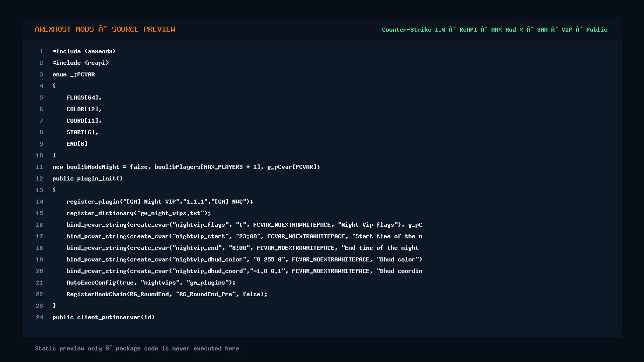Click the "END[6]" enum entry

pos(77,144)
